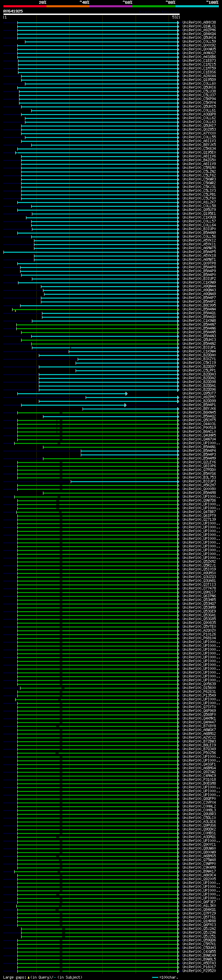Choose the UniRef100_A1L2K7 hit
Viewport: 222px width, 980px height.
[x=199, y=202]
